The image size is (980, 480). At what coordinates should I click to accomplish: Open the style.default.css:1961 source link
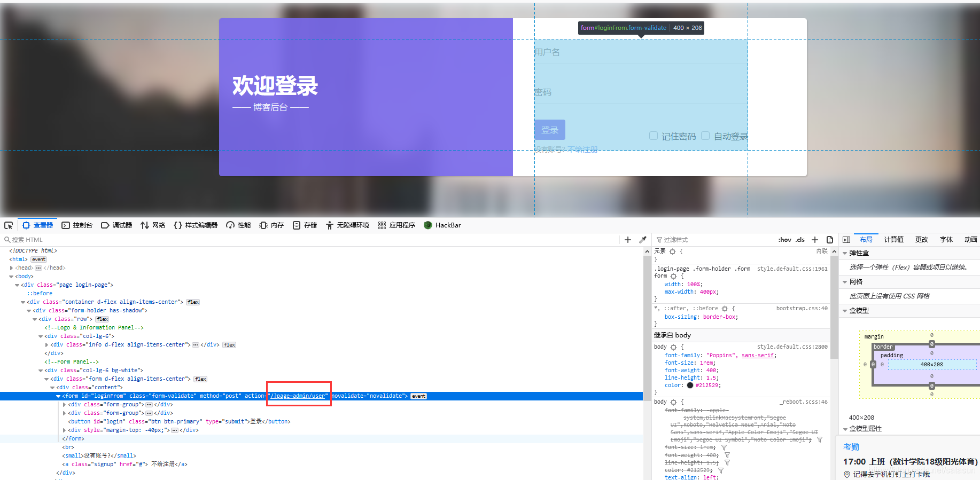pos(792,269)
